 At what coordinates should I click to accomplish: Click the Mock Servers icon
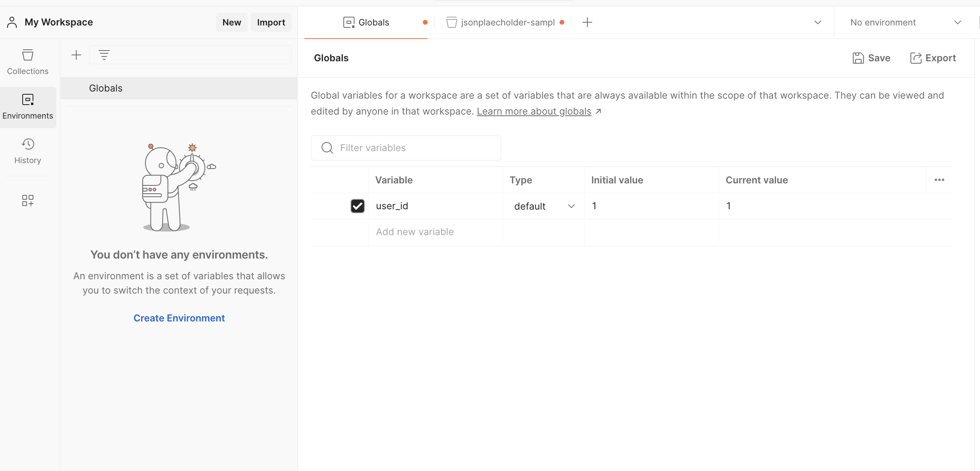click(27, 200)
